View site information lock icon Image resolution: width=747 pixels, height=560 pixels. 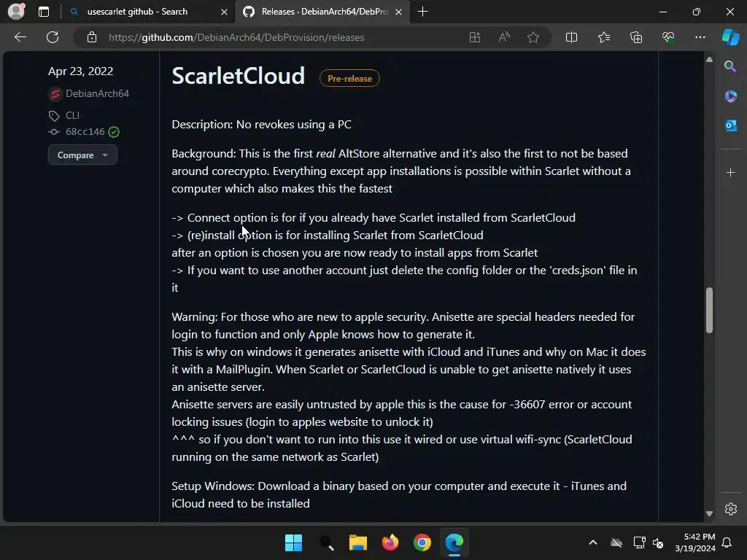[x=92, y=37]
